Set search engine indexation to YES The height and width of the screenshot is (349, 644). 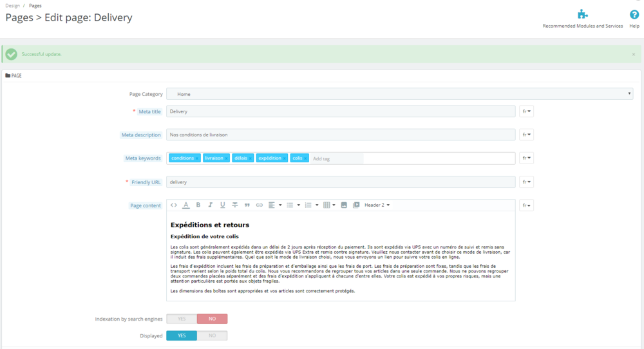182,319
